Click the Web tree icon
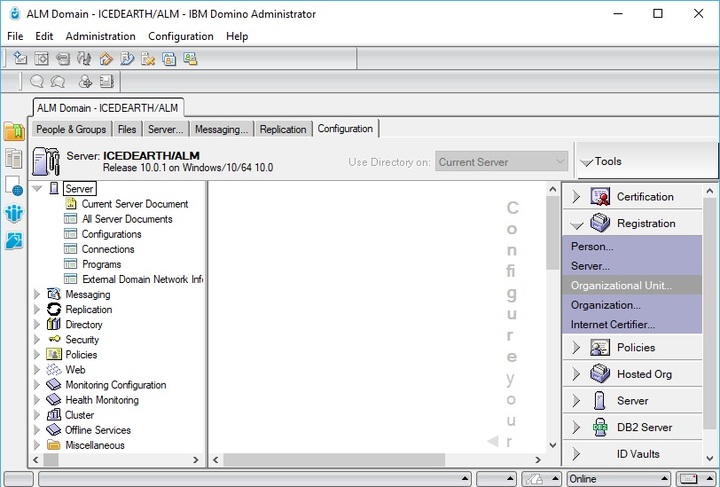 pyautogui.click(x=54, y=369)
